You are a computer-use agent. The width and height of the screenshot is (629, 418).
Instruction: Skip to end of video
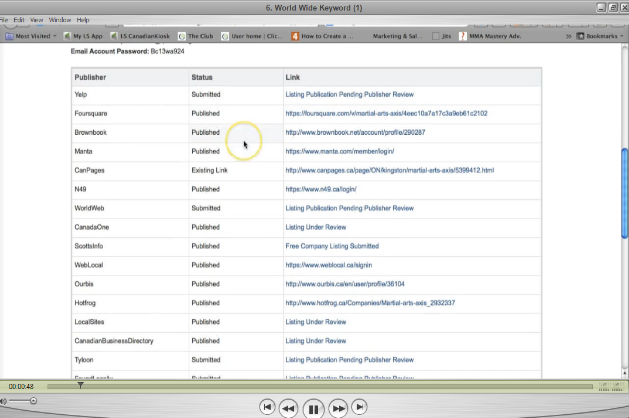pos(359,407)
